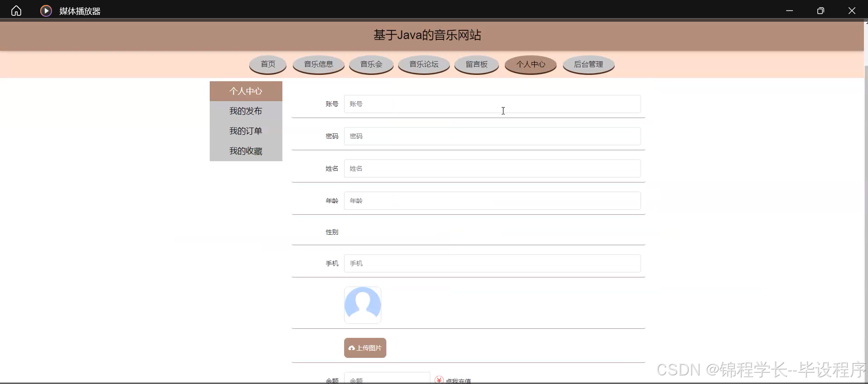Focus the 账号 input field
Viewport: 868px width, 384px height.
click(x=492, y=104)
